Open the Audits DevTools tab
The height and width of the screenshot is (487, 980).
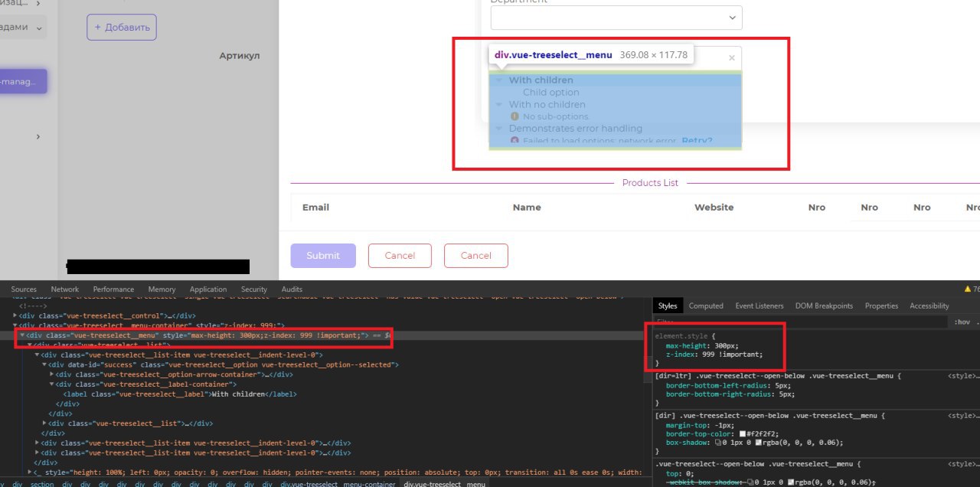(292, 289)
